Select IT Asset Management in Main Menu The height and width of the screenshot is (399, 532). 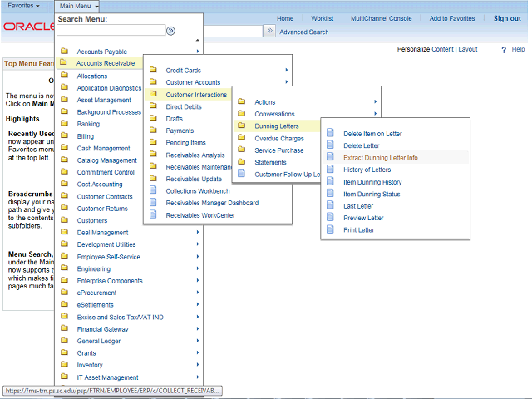[x=107, y=377]
